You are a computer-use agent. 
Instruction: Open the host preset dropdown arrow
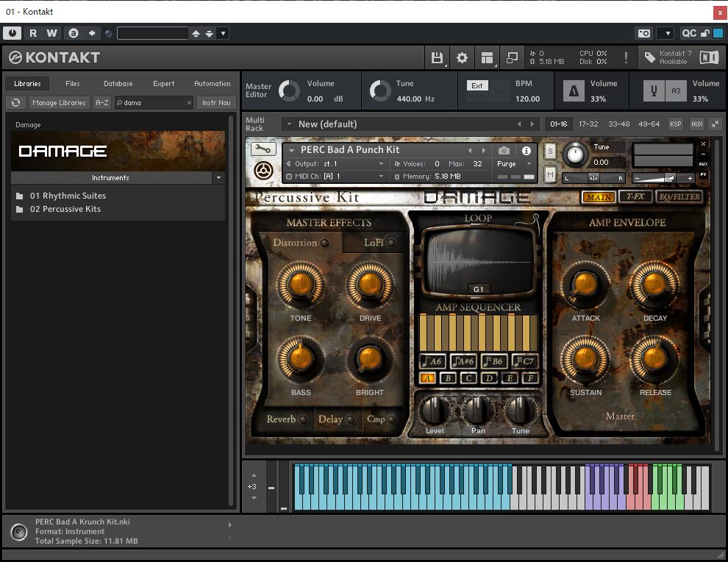point(224,33)
